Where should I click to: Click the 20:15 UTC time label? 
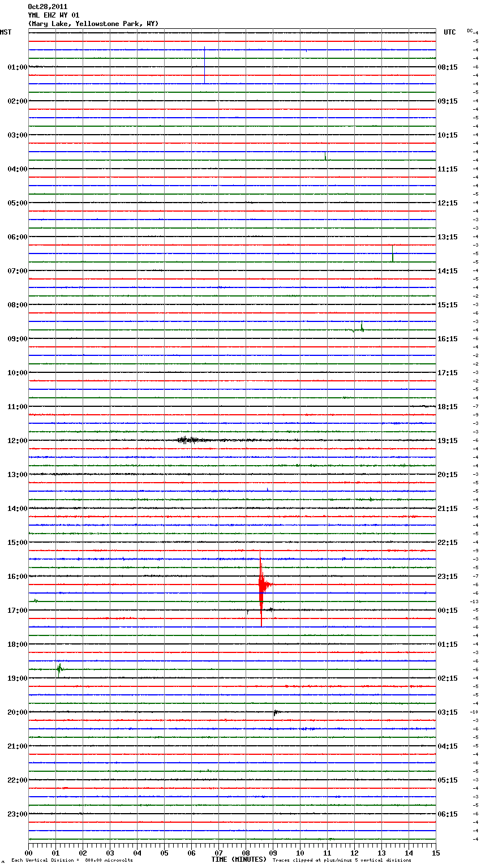pos(448,475)
